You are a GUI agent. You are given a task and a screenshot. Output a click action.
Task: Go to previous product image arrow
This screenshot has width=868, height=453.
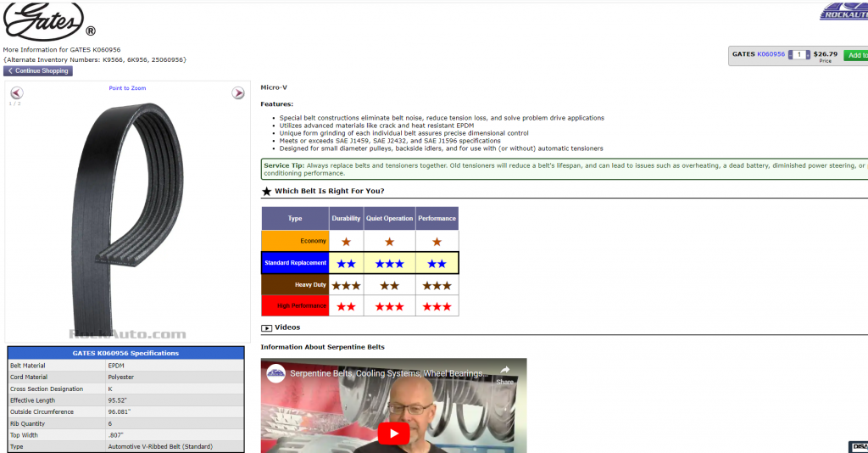coord(17,93)
